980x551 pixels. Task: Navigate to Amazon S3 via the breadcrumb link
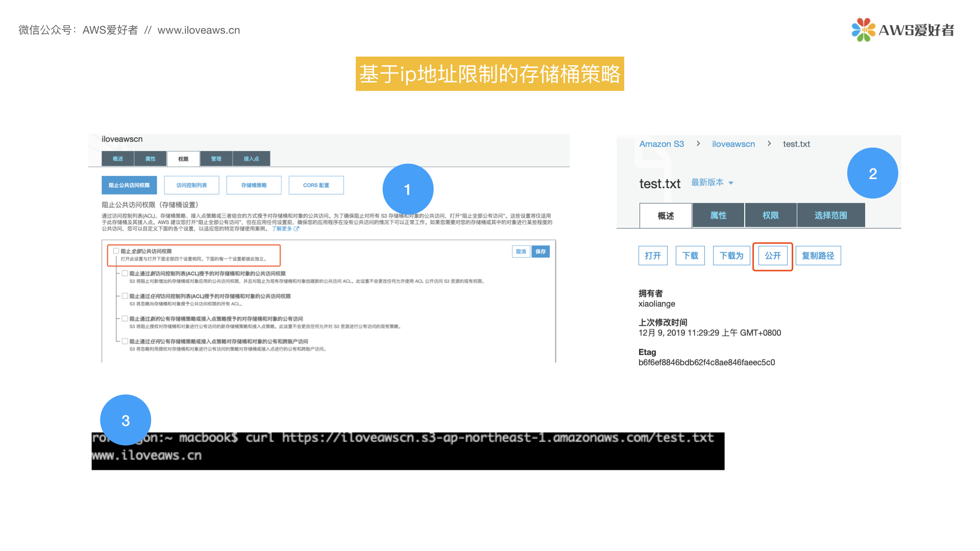[x=661, y=144]
